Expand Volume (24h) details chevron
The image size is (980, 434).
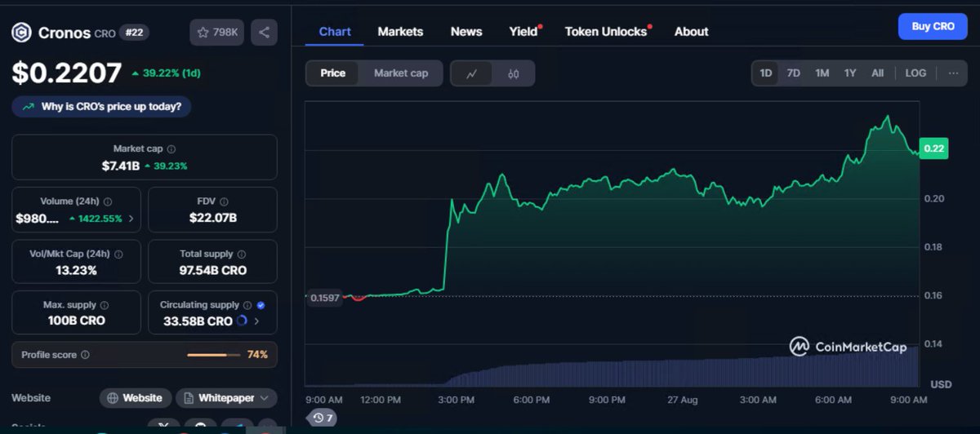point(131,219)
